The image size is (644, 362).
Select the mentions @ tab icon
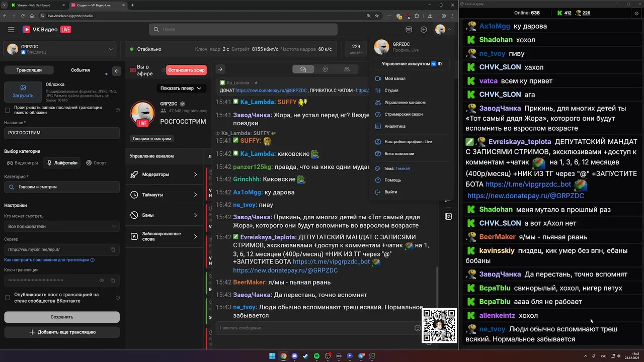[x=325, y=69]
